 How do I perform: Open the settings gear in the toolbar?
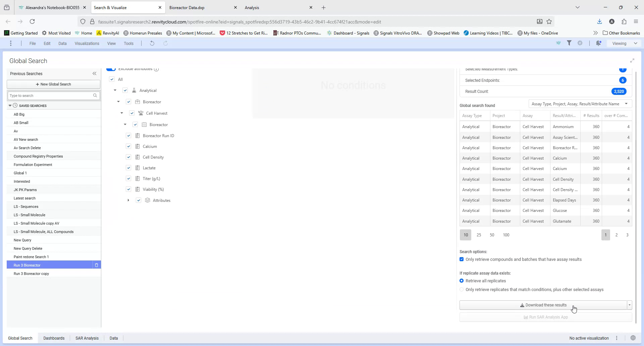(x=580, y=43)
